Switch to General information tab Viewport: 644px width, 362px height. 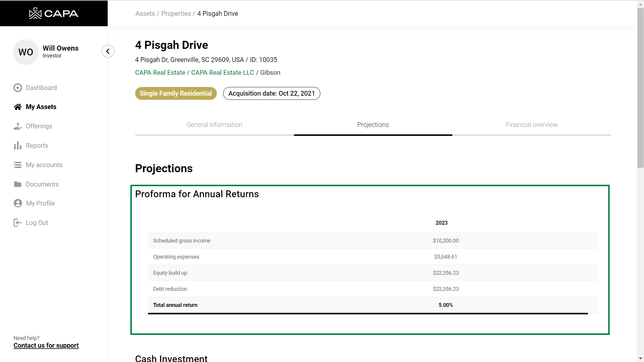(x=214, y=125)
